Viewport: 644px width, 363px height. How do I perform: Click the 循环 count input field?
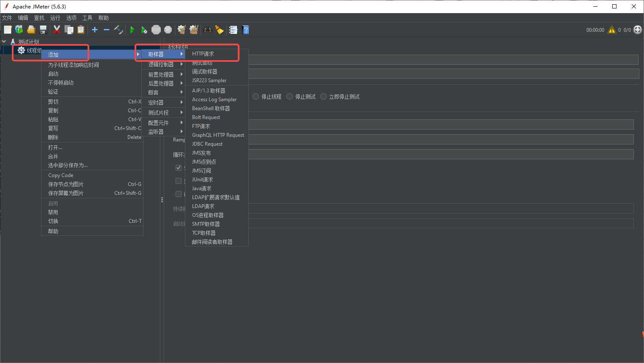point(441,154)
